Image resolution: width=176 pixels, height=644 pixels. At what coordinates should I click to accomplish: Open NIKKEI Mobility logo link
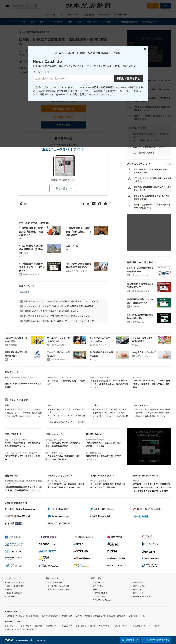click(x=58, y=509)
